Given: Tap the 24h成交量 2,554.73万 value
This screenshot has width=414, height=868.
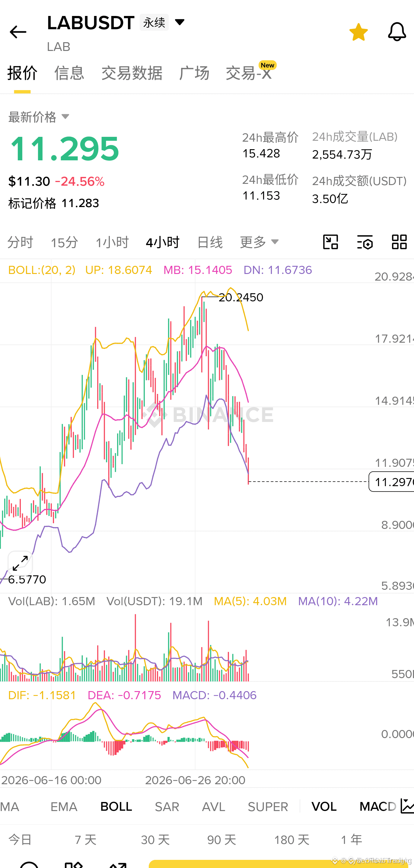Looking at the screenshot, I should pyautogui.click(x=342, y=154).
